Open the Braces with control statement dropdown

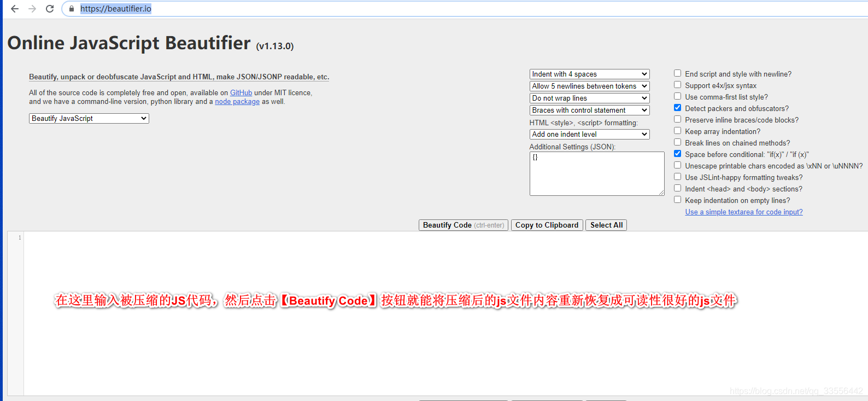pyautogui.click(x=589, y=110)
